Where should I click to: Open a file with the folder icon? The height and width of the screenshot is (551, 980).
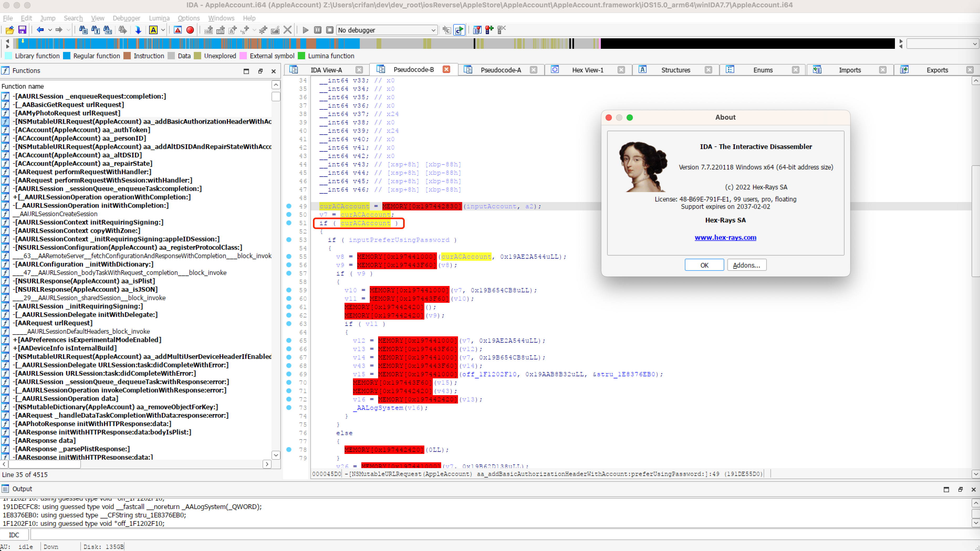10,30
